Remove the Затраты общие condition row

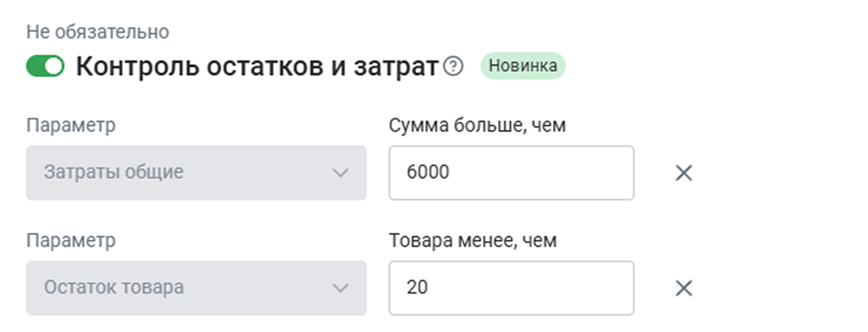(683, 173)
